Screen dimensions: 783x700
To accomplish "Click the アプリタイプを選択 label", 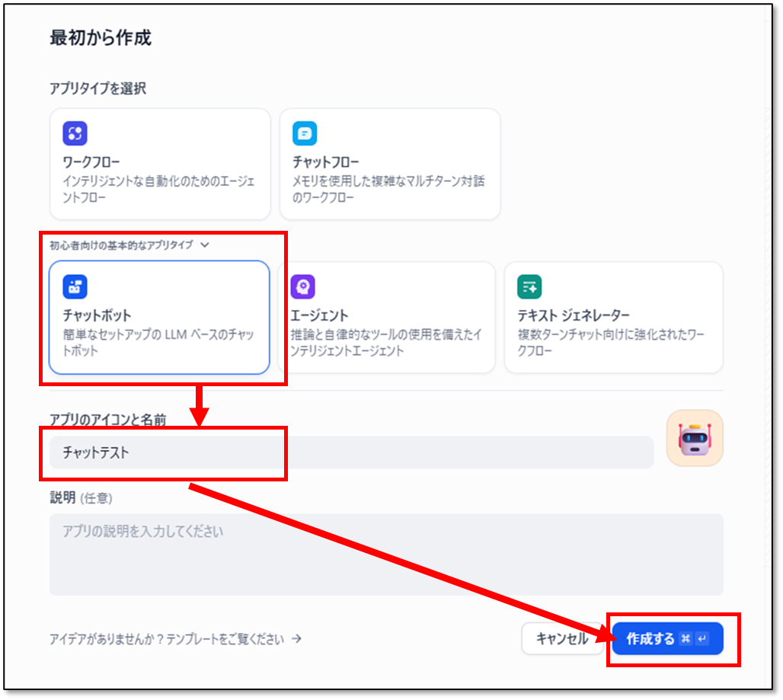I will click(x=97, y=89).
